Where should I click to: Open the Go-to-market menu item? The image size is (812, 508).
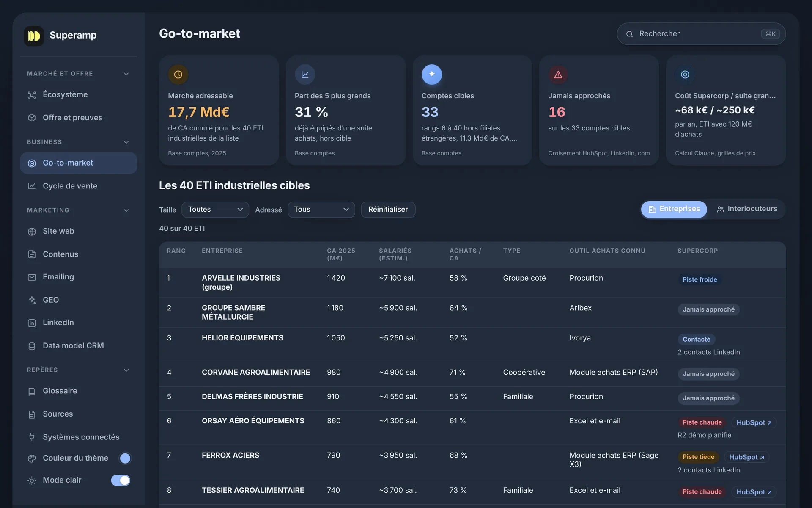79,163
